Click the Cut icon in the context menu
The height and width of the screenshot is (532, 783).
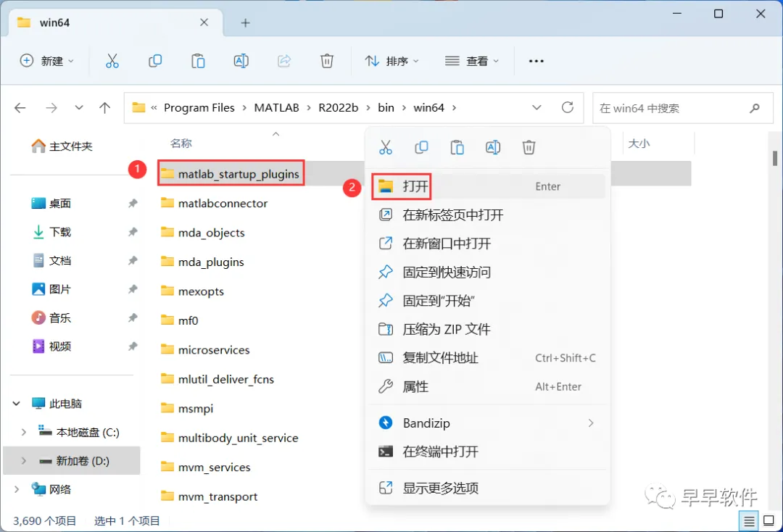tap(386, 147)
